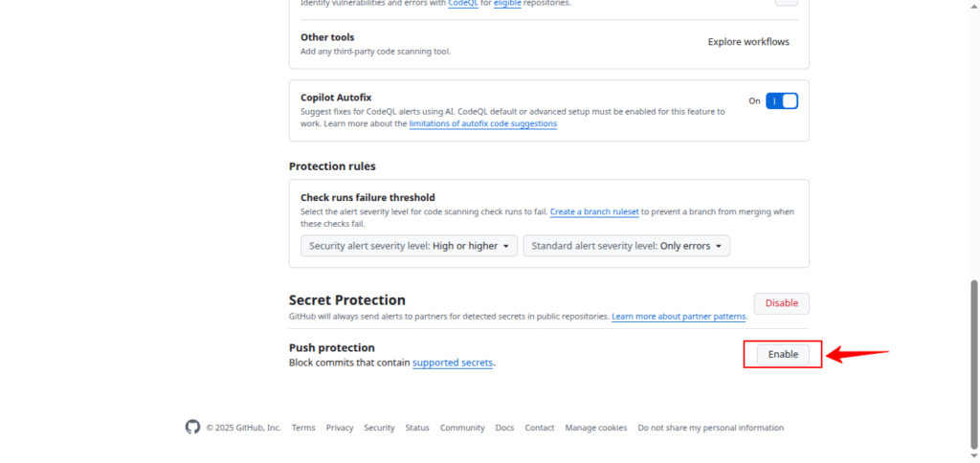Click Manage cookies in the footer

[x=595, y=428]
